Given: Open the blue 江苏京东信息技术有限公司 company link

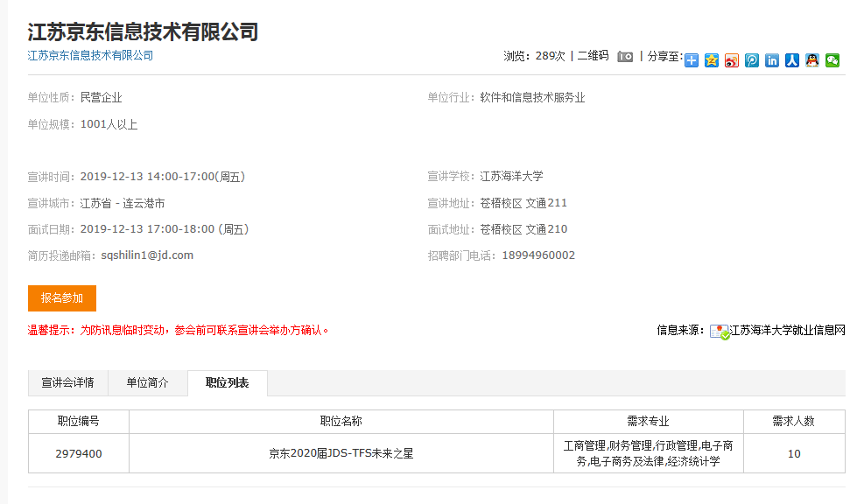Looking at the screenshot, I should (90, 55).
